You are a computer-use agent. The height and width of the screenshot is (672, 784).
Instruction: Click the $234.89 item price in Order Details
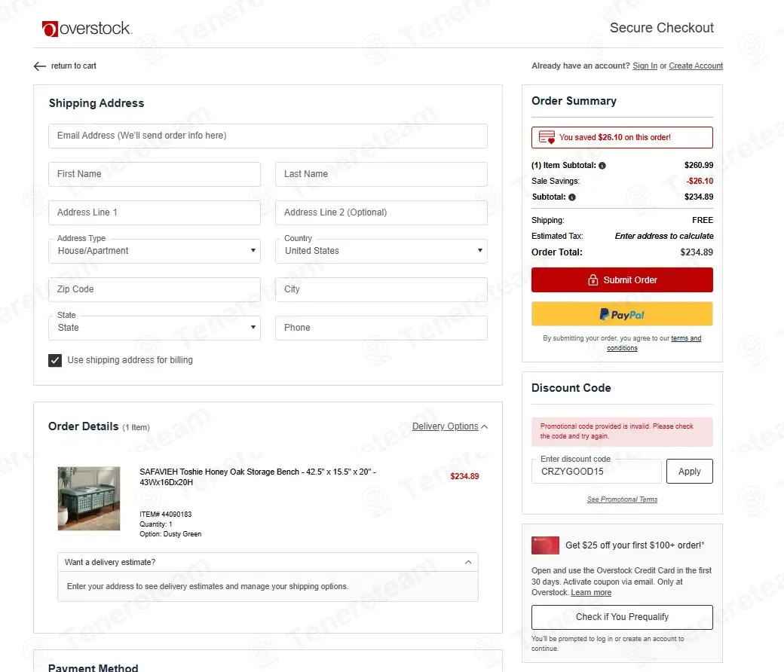pos(464,477)
